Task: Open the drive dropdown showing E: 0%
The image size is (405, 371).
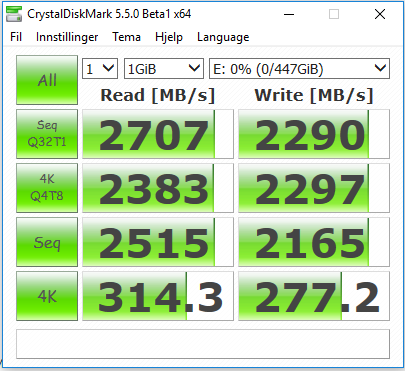Action: pyautogui.click(x=299, y=69)
